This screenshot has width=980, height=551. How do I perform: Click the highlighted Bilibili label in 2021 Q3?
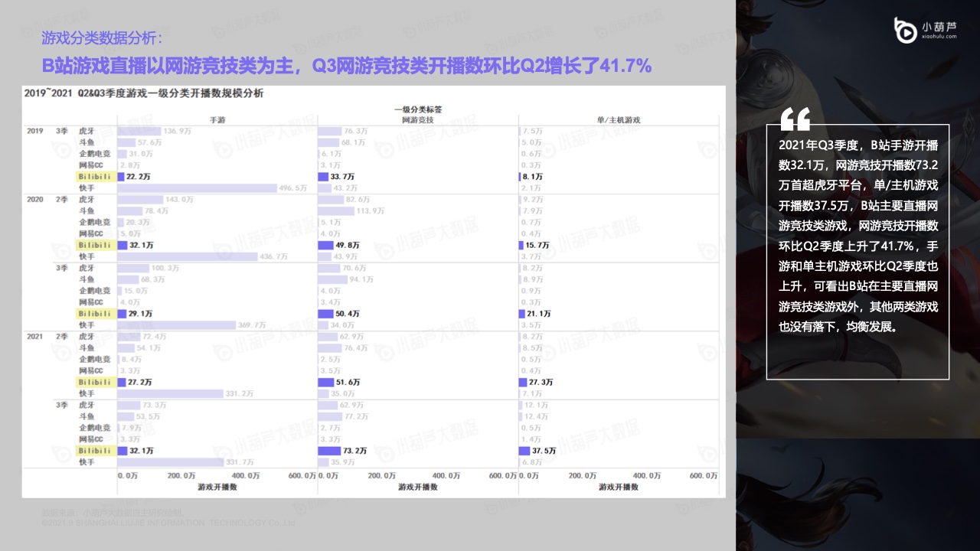[96, 451]
